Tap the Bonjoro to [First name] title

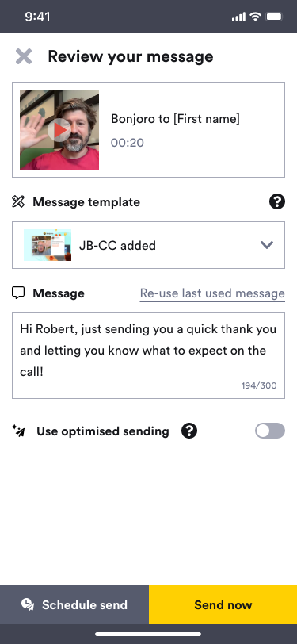175,119
